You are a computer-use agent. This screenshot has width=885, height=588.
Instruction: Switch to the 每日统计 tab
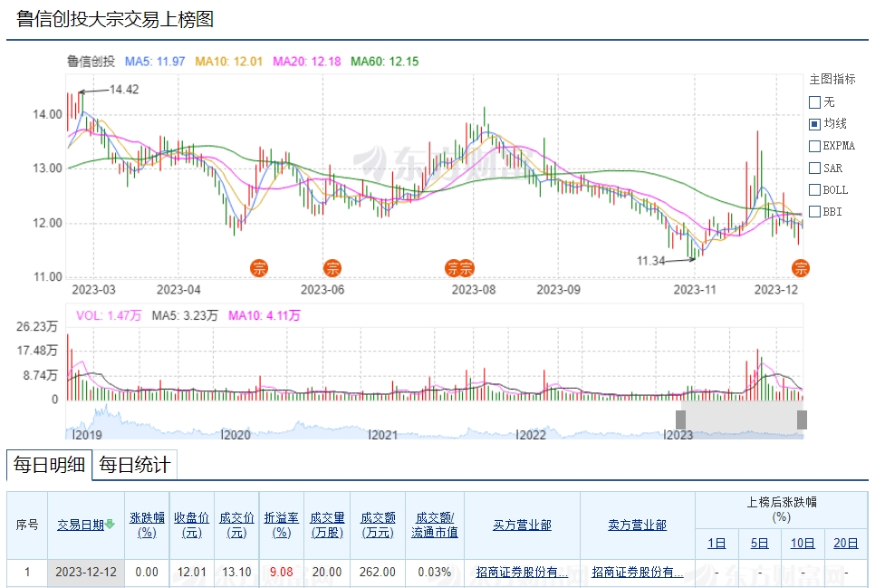click(134, 466)
